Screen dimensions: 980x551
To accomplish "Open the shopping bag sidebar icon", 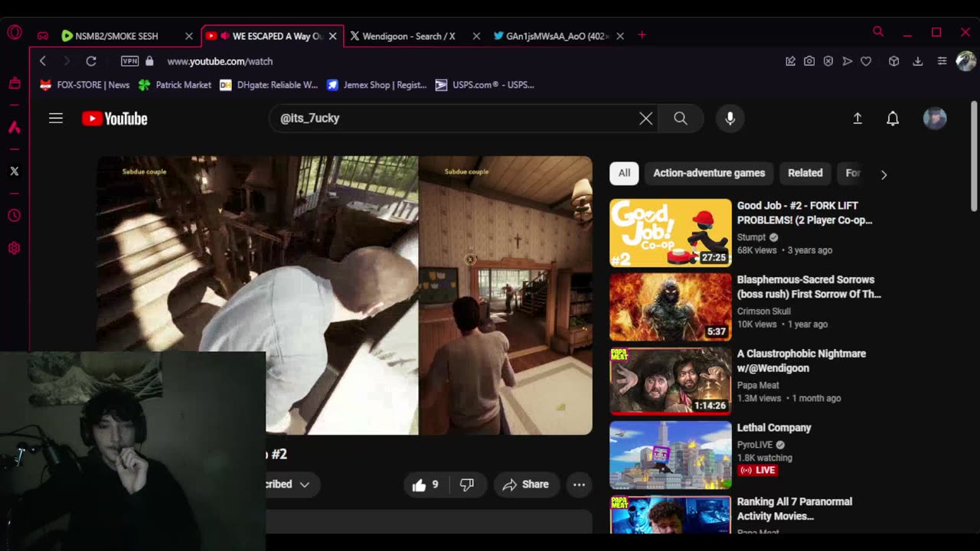I will point(14,83).
